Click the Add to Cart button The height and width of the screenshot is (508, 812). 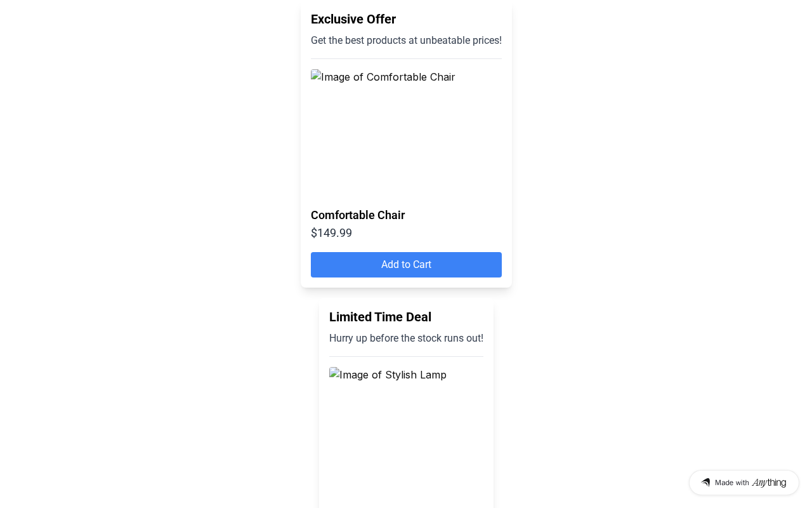[x=406, y=265]
